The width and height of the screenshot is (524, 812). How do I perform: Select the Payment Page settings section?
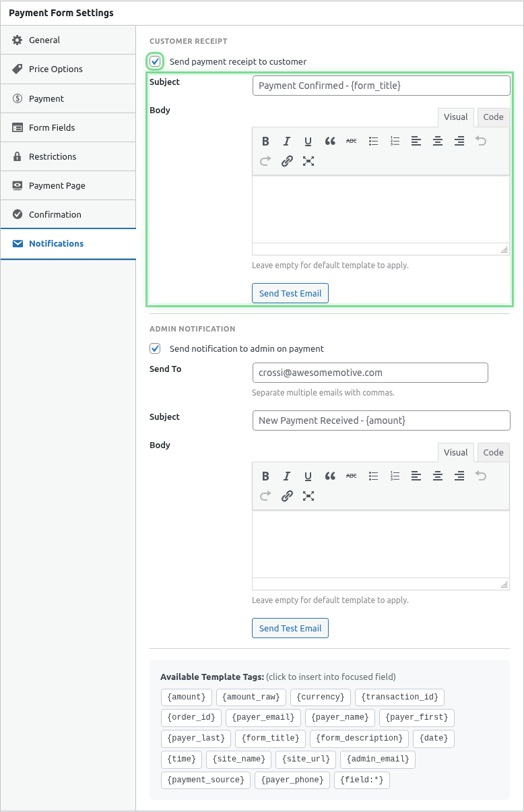[53, 185]
